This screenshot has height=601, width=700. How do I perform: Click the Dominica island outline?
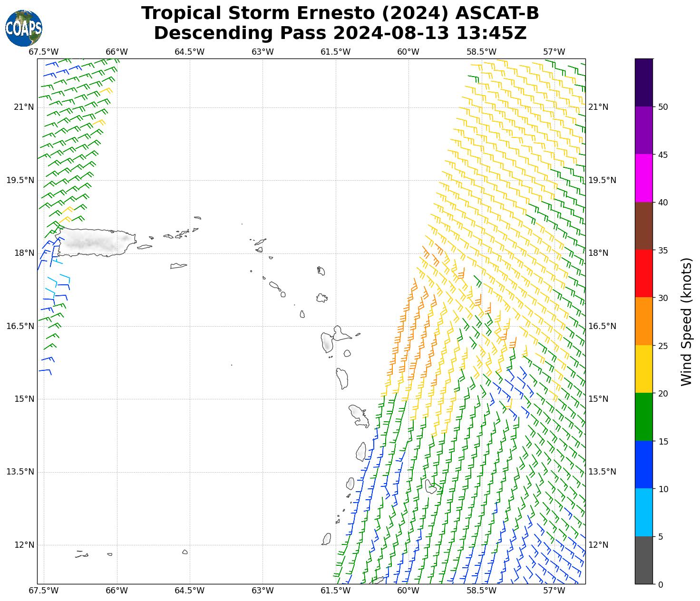pos(342,378)
